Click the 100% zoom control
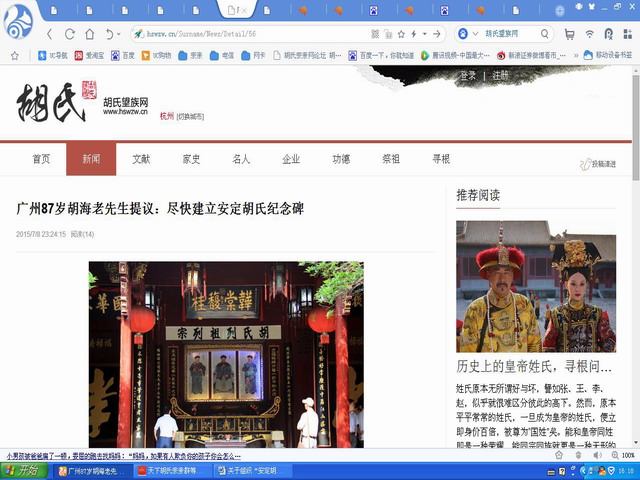640x480 pixels. pyautogui.click(x=623, y=456)
